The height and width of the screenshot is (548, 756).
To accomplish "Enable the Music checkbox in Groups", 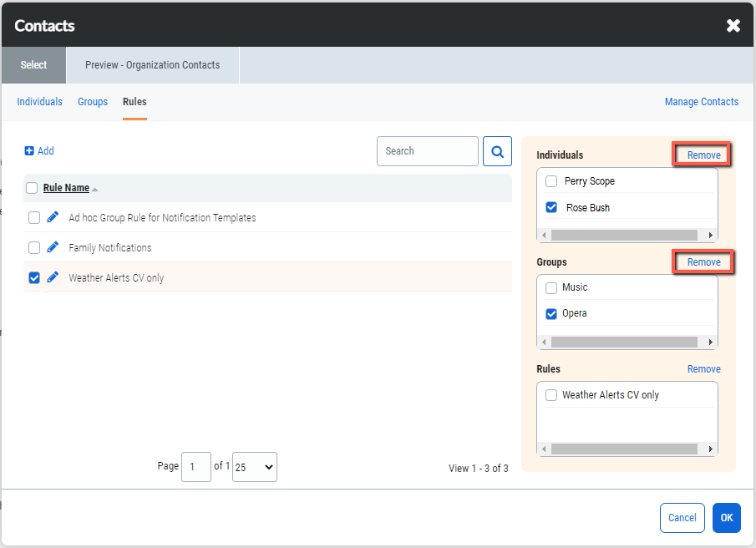I will point(551,287).
